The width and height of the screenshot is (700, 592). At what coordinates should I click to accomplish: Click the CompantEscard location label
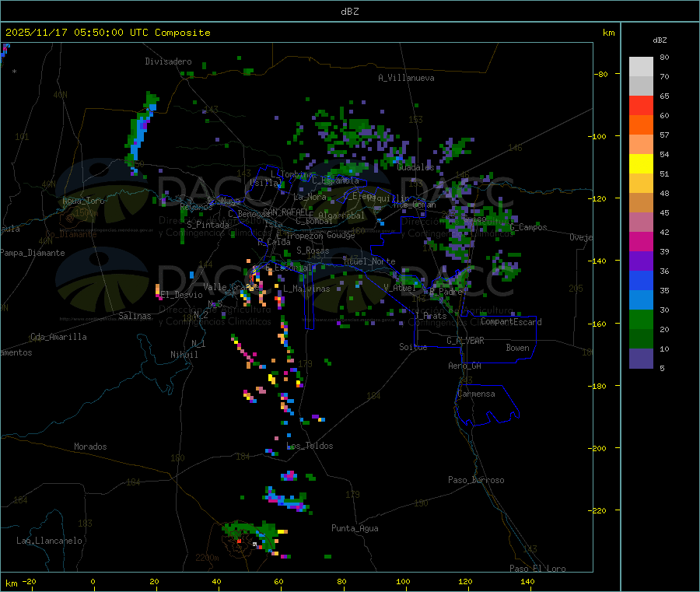511,322
